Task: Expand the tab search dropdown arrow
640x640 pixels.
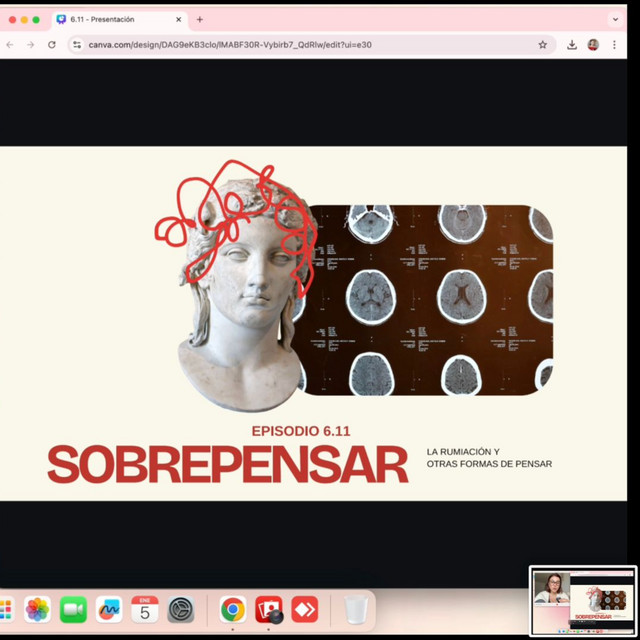Action: pyautogui.click(x=615, y=19)
